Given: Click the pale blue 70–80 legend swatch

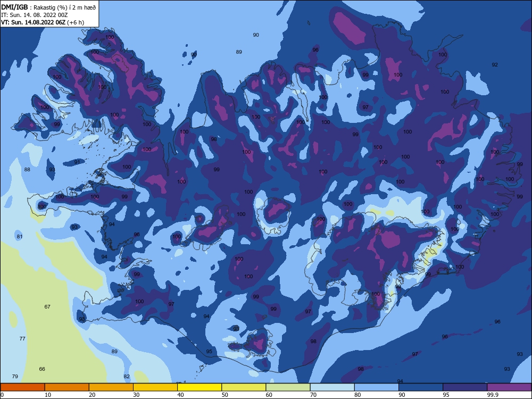Looking at the screenshot, I should (332, 387).
